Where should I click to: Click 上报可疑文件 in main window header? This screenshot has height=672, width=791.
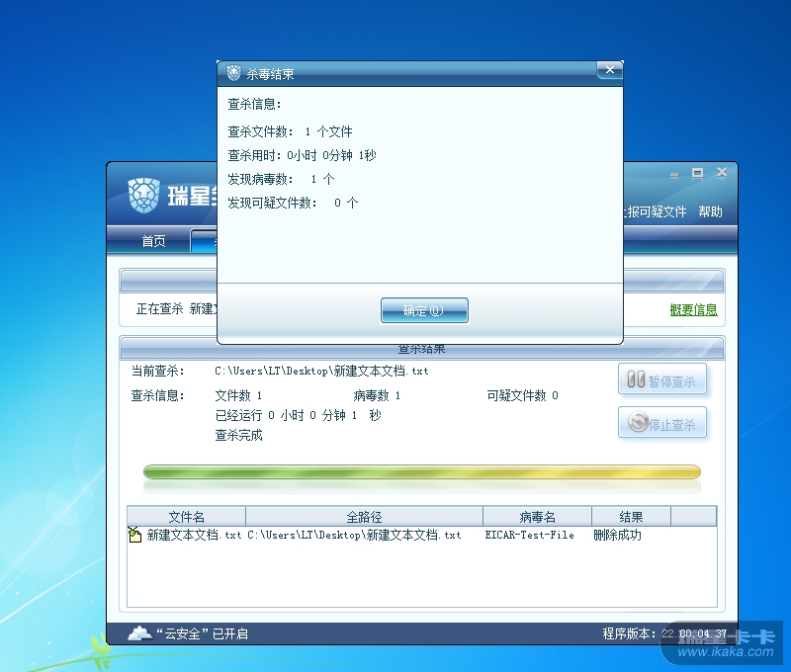click(x=655, y=211)
